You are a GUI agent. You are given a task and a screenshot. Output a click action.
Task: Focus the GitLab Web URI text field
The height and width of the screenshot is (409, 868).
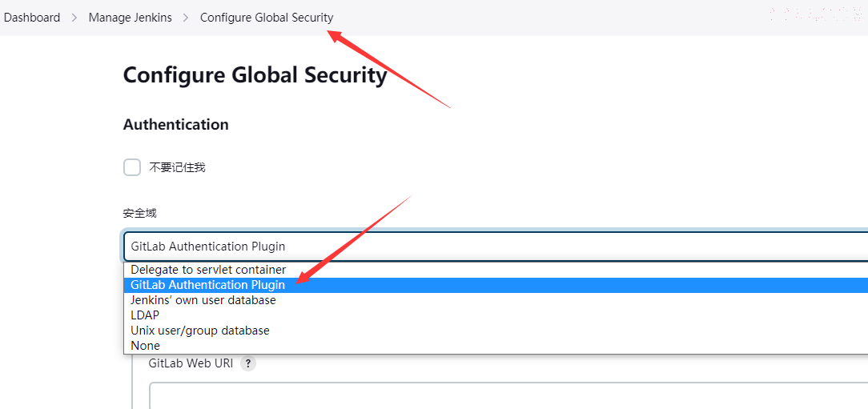tap(508, 395)
